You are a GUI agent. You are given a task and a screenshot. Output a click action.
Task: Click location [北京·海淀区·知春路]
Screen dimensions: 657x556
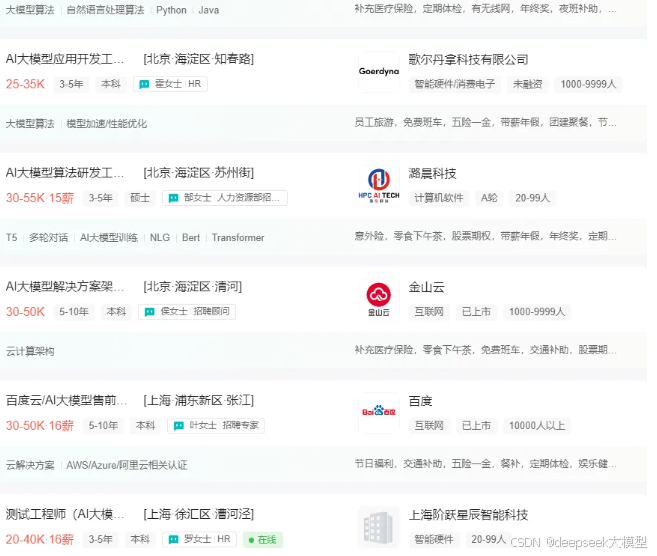point(199,59)
